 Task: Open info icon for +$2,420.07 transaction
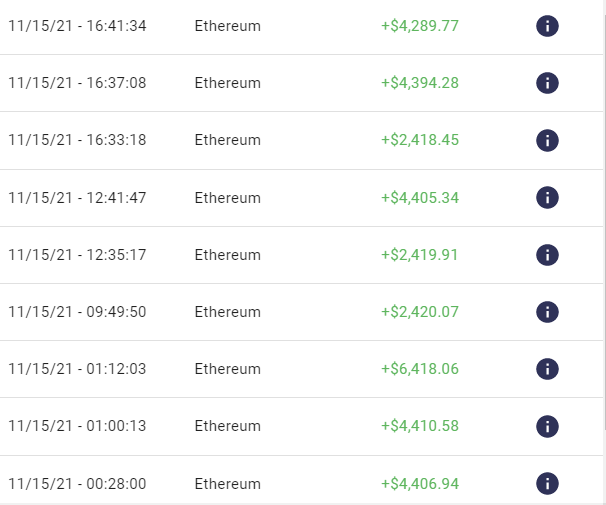(547, 312)
